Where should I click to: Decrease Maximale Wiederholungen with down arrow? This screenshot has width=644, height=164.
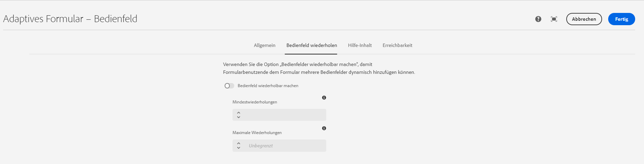pyautogui.click(x=239, y=148)
